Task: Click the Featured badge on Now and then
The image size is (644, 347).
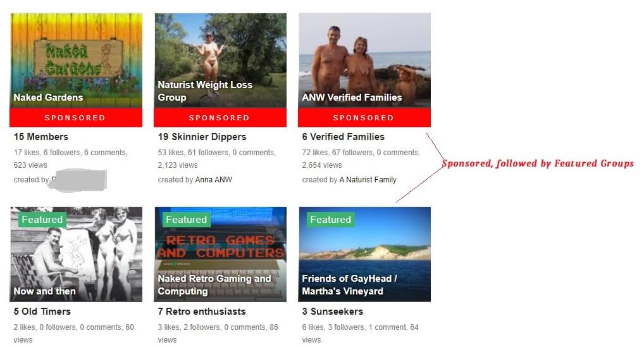Action: tap(42, 220)
